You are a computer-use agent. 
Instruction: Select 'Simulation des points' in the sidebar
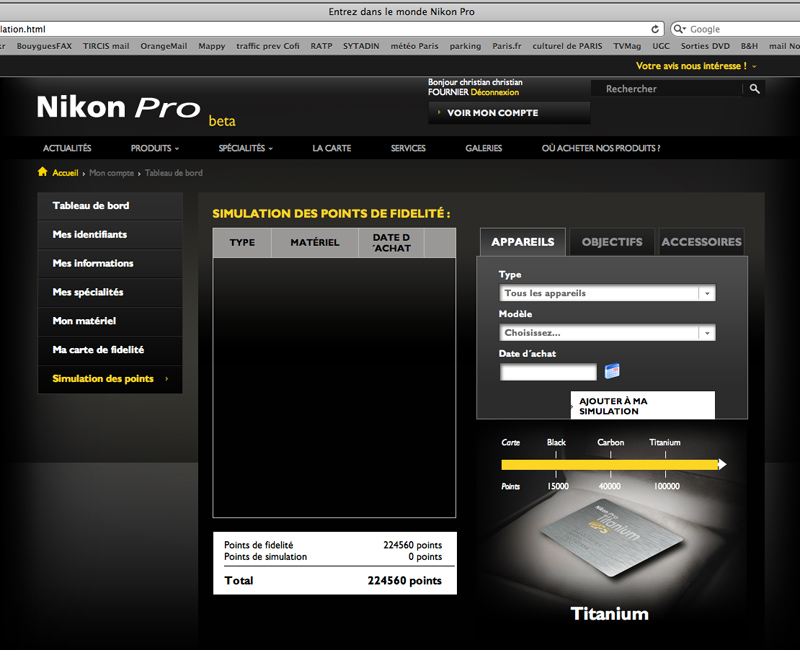click(x=110, y=379)
